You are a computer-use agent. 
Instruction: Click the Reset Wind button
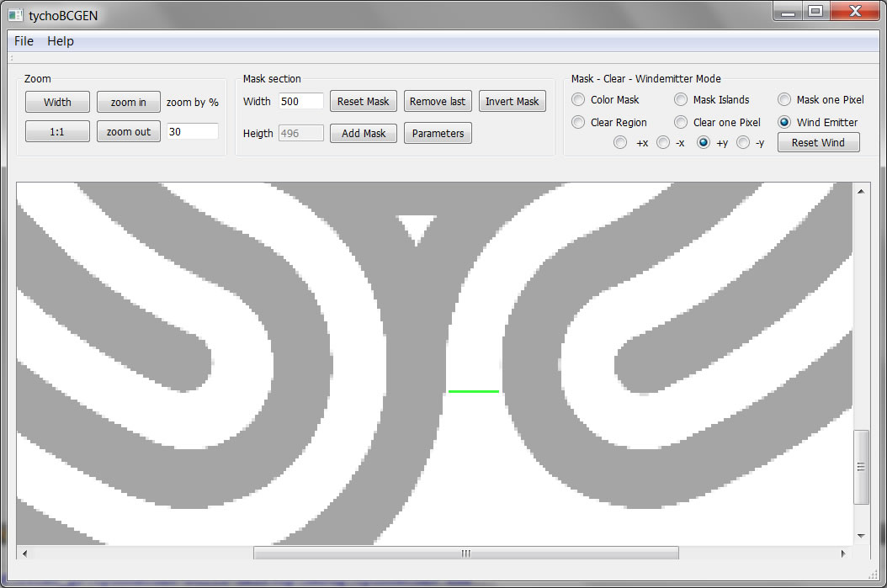pos(817,142)
